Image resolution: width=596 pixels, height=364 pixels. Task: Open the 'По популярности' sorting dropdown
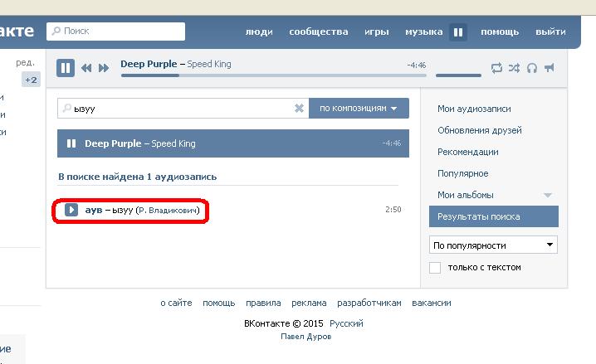(493, 245)
